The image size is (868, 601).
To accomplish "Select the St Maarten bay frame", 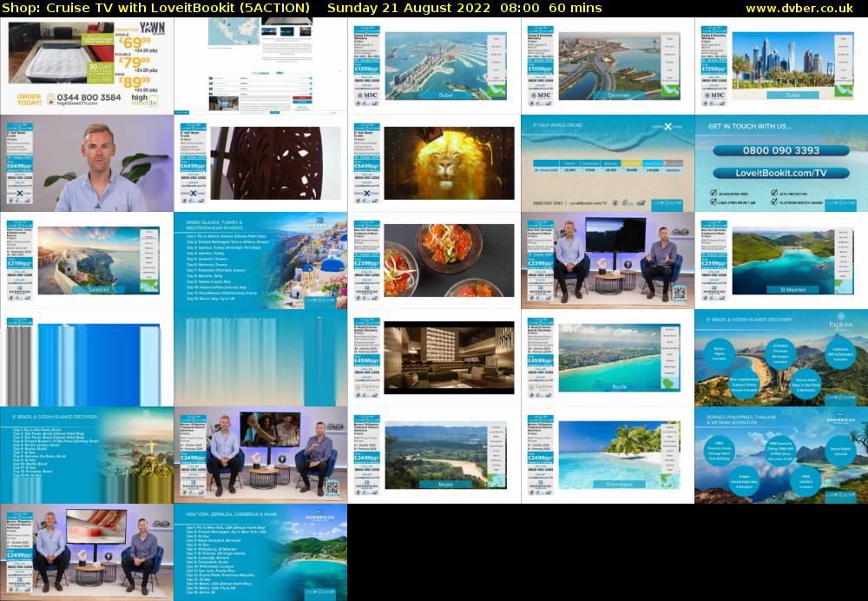I will [781, 261].
